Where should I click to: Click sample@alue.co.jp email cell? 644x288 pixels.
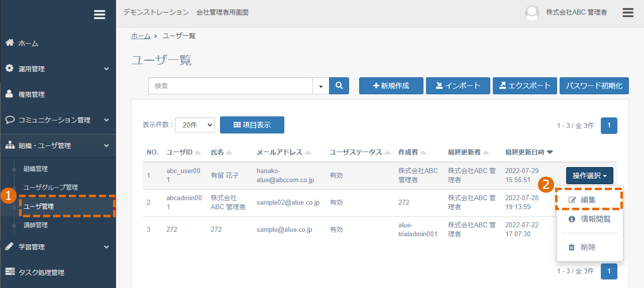[284, 230]
